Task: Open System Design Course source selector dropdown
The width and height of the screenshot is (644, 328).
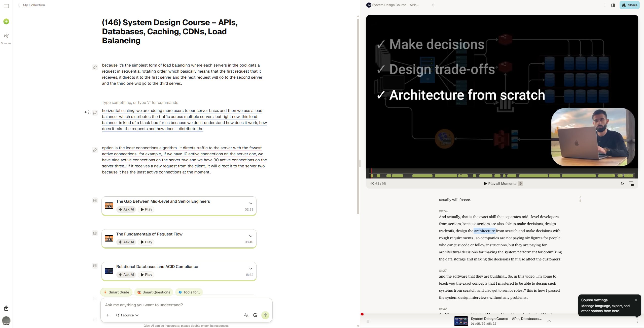Action: 400,5
